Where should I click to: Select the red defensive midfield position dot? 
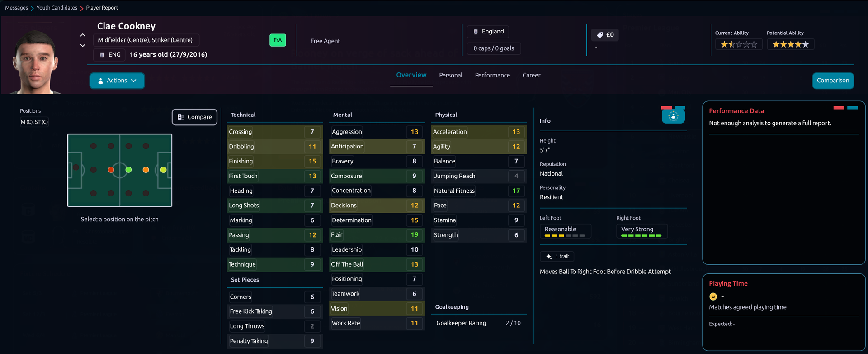tap(111, 170)
